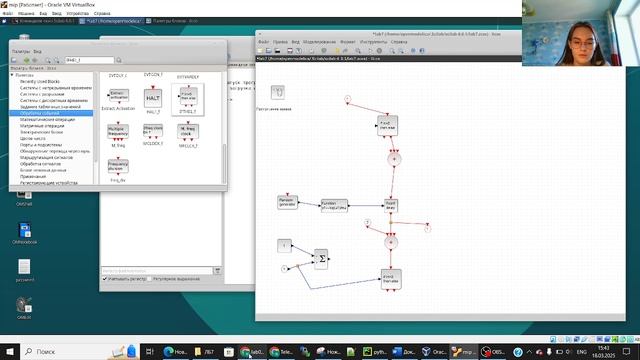Open the Палитры menu in palette browser
Screen dimensions: 640x360
21,51
